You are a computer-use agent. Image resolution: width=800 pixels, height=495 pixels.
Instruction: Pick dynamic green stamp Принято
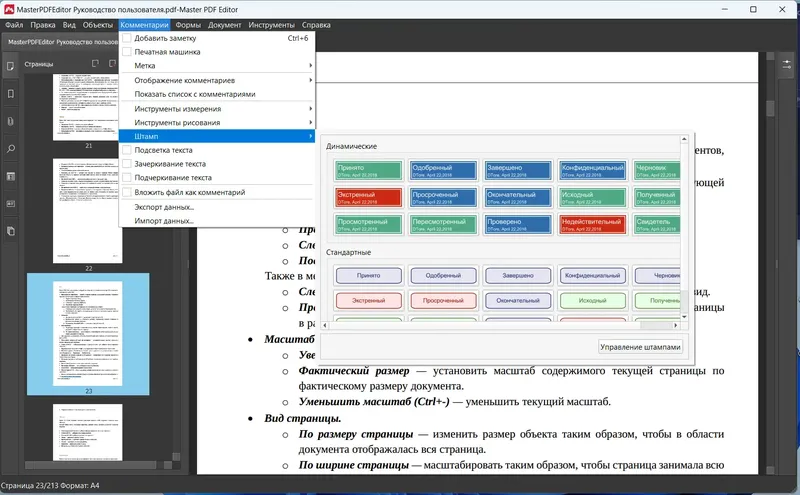pyautogui.click(x=368, y=170)
